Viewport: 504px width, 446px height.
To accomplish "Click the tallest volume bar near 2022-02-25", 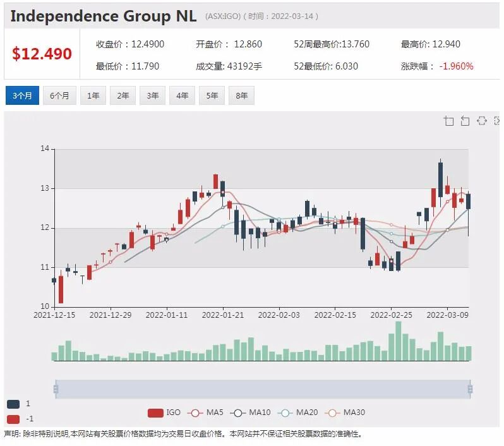I will (x=399, y=341).
